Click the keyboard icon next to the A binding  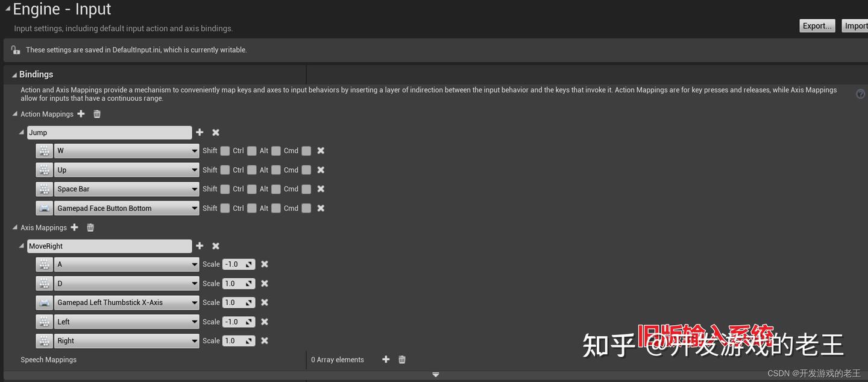pyautogui.click(x=43, y=264)
